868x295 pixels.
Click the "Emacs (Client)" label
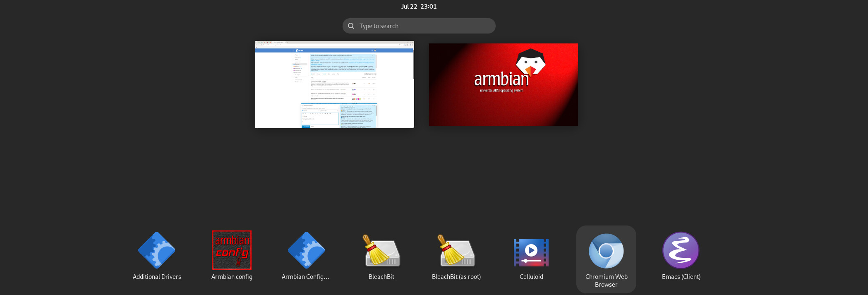click(681, 277)
